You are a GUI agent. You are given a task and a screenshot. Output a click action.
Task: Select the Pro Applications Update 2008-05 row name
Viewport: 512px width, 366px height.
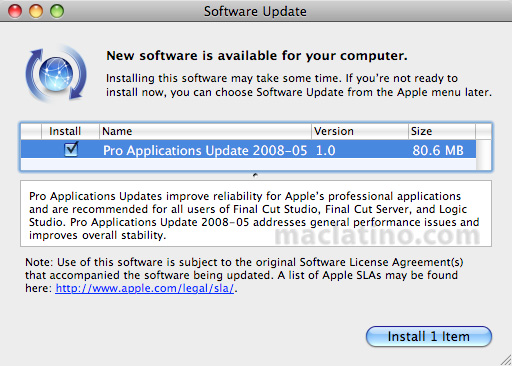coord(205,150)
